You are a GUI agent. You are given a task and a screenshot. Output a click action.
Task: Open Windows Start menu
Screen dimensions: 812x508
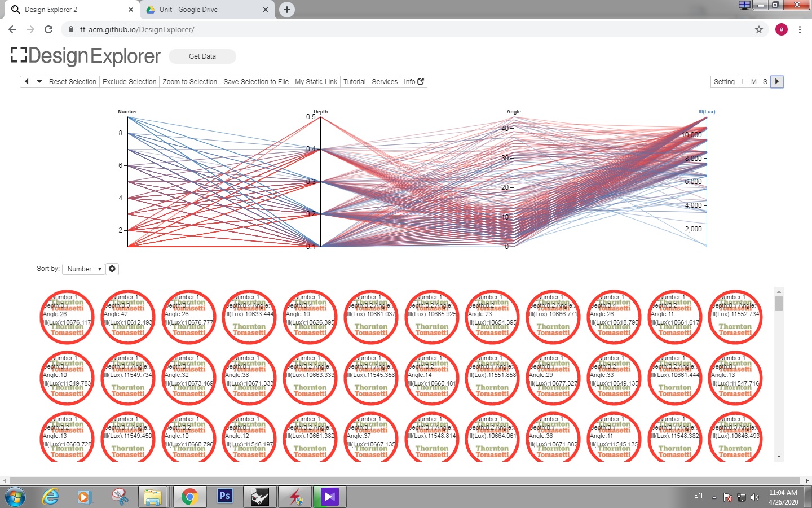[15, 497]
